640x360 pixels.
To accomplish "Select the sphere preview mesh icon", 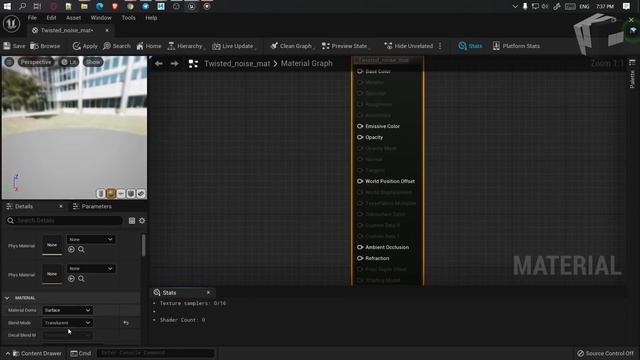I will coord(111,193).
